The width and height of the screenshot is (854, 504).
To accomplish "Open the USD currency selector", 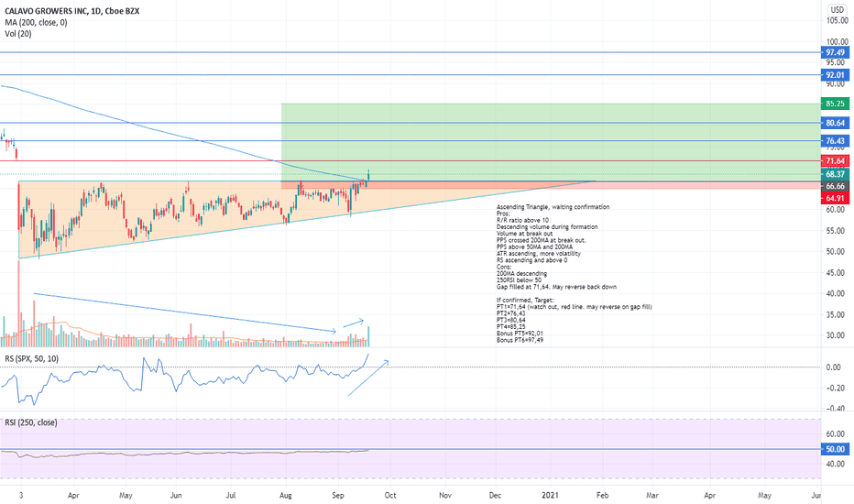I will click(x=838, y=10).
